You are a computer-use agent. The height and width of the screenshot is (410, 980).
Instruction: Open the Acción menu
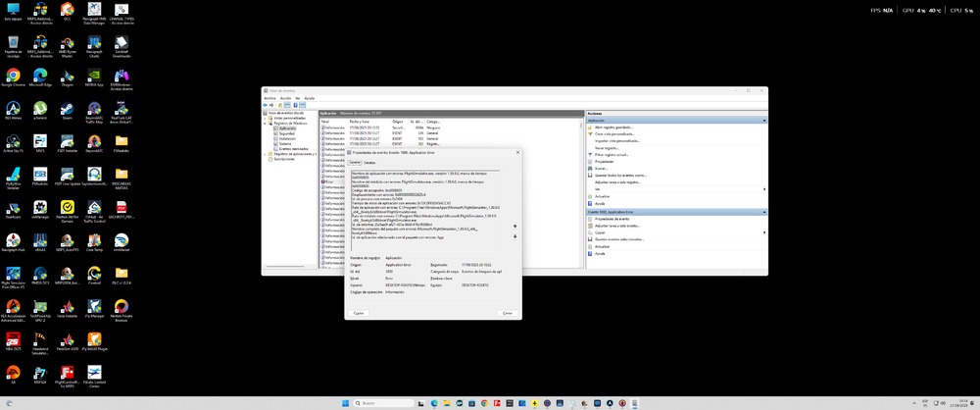(285, 98)
